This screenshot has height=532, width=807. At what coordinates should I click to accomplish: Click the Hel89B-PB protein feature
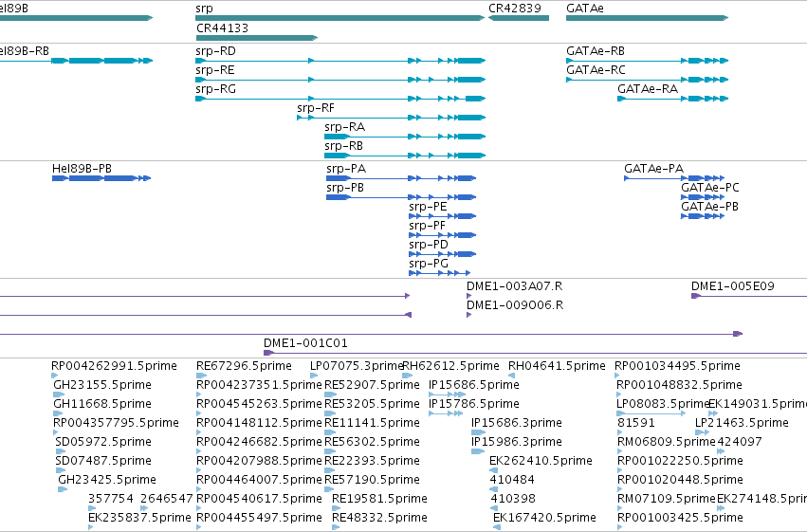[x=101, y=178]
